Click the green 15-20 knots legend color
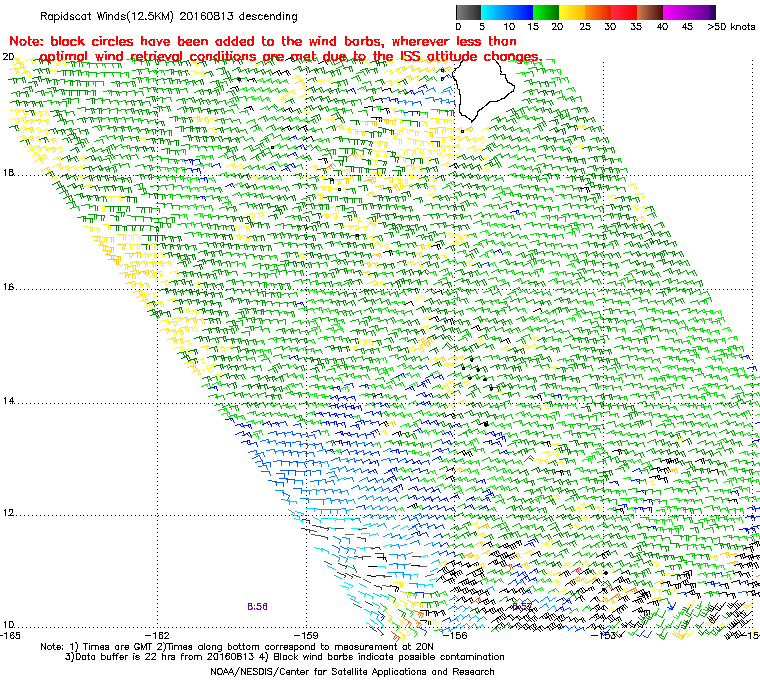The image size is (760, 688). coord(546,12)
